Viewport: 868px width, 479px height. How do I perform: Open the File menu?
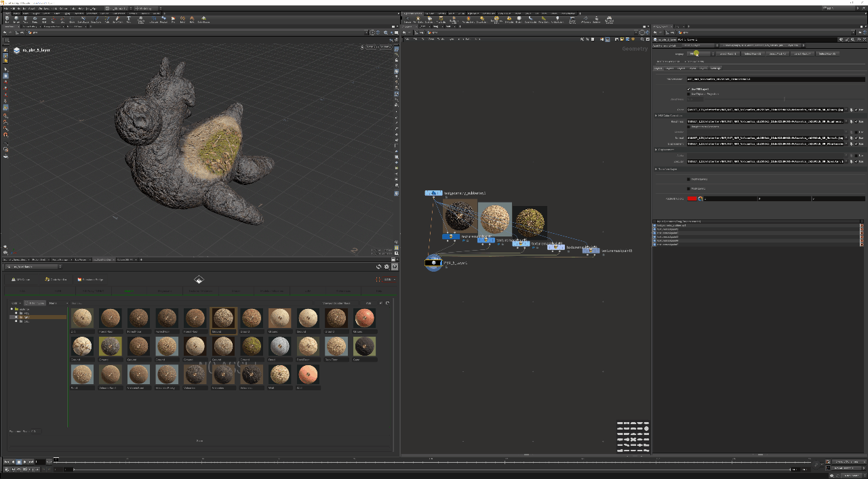click(x=5, y=8)
